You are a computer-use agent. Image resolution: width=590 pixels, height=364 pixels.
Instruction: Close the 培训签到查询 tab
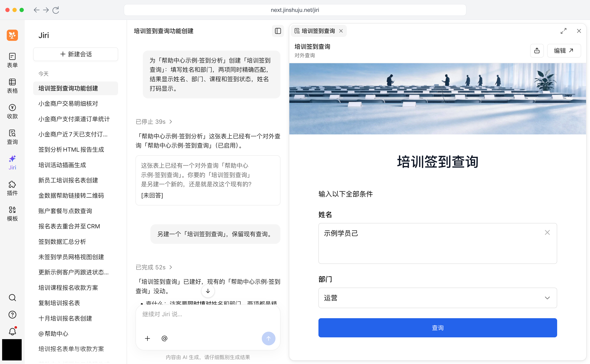tap(341, 31)
